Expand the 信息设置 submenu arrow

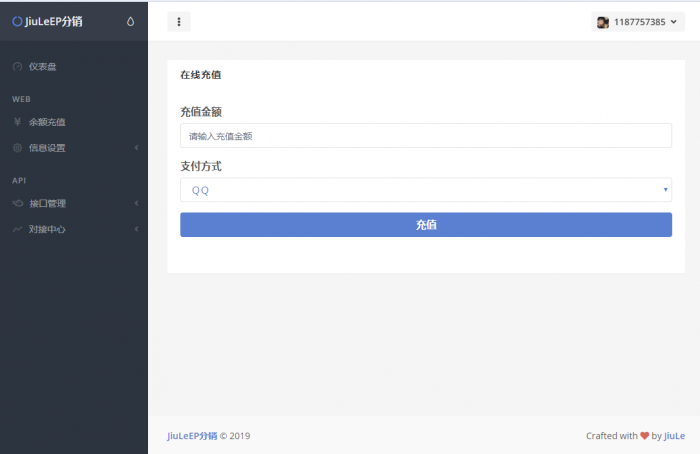point(136,148)
